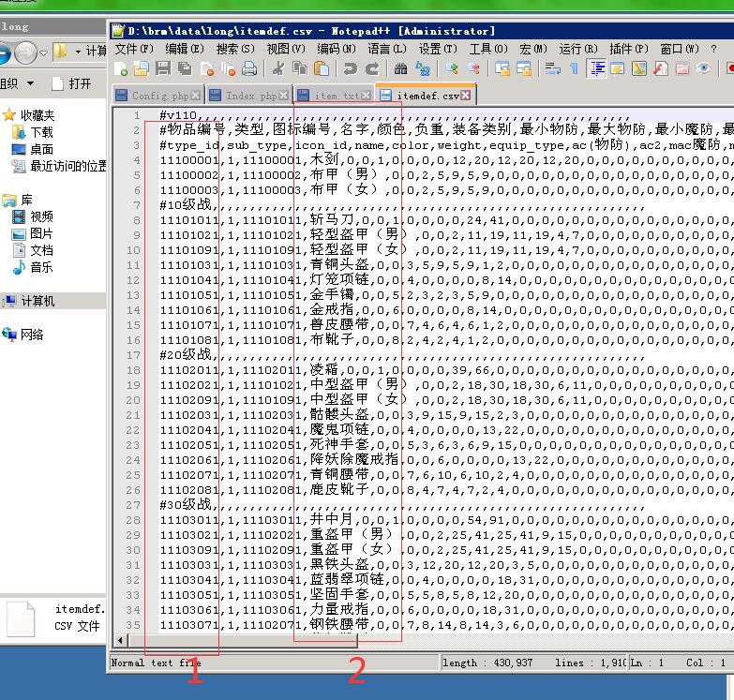This screenshot has height=700, width=734.
Task: Click the Zoom in toolbar icon
Action: pyautogui.click(x=452, y=68)
